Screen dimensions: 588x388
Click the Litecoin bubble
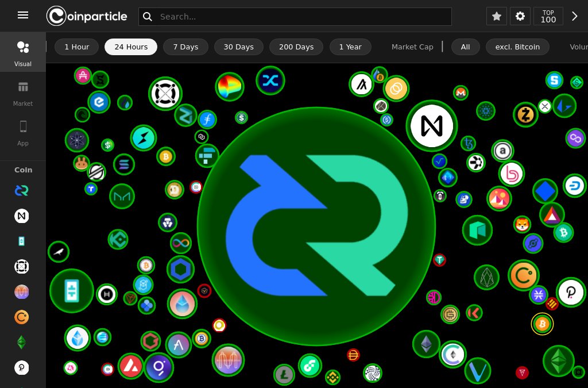coord(284,374)
